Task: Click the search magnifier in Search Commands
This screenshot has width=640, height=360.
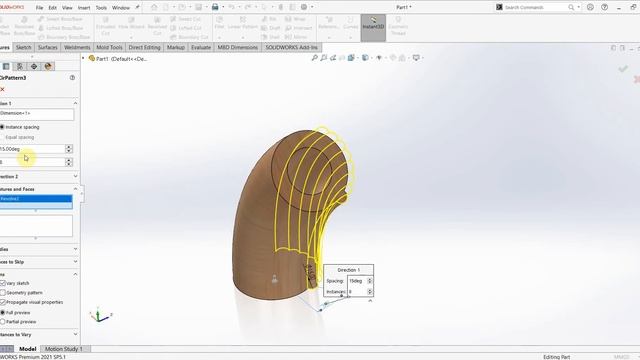Action: 571,7
